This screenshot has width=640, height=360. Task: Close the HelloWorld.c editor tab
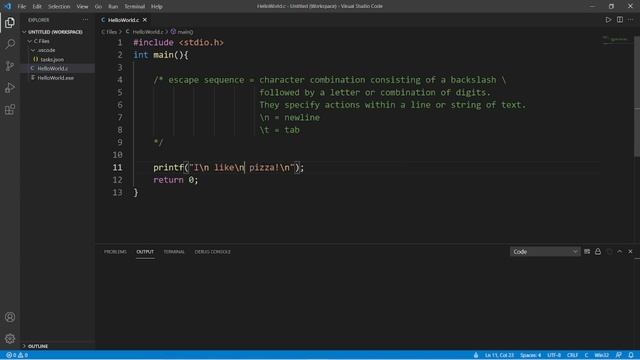(x=145, y=20)
